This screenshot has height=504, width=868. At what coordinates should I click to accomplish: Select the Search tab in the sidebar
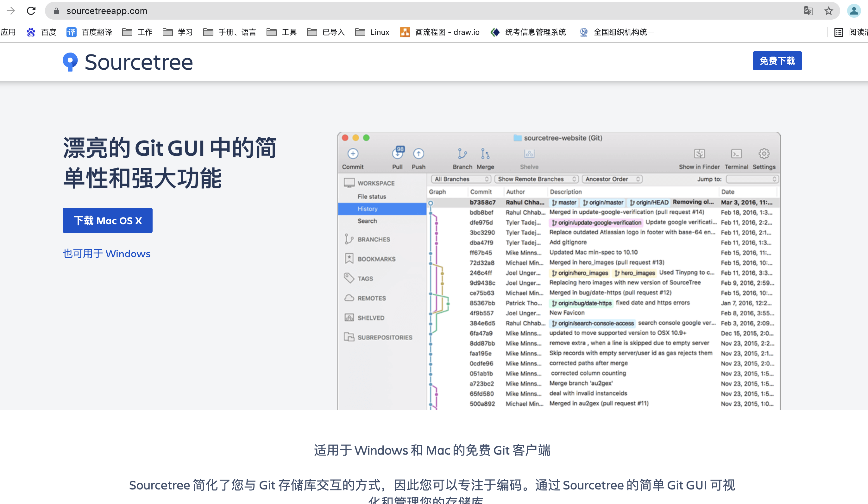pos(367,221)
